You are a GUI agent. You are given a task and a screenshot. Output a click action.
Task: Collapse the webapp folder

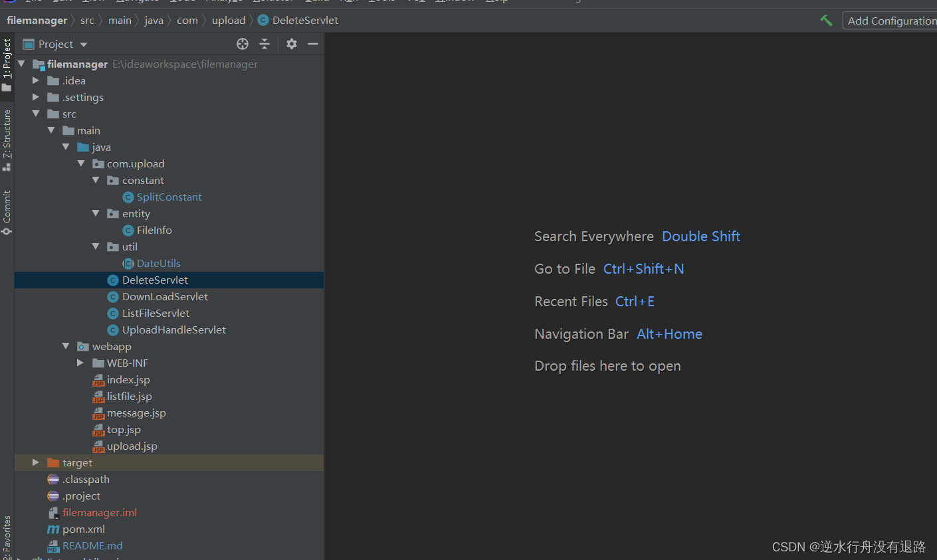[x=66, y=346]
